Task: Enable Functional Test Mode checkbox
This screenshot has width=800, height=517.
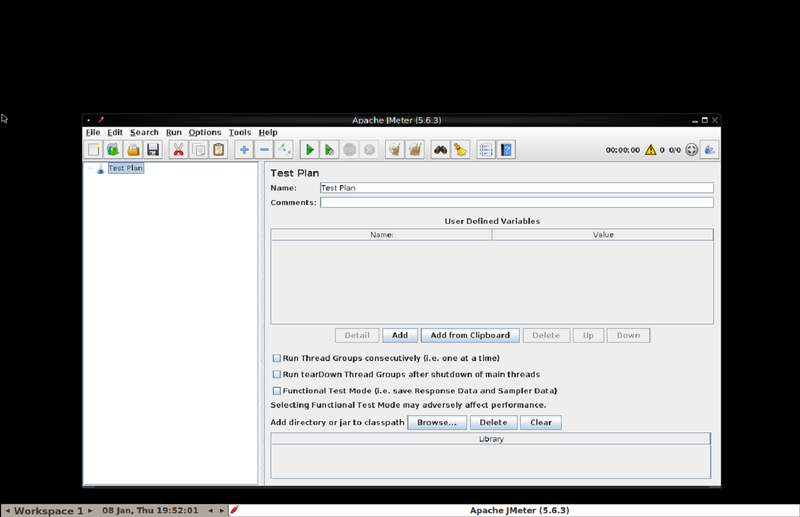Action: pos(277,391)
